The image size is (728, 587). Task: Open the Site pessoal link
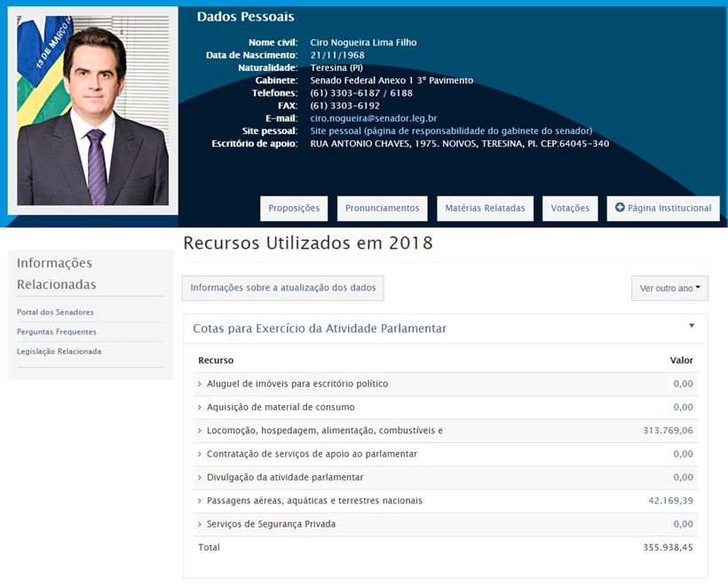(x=451, y=131)
